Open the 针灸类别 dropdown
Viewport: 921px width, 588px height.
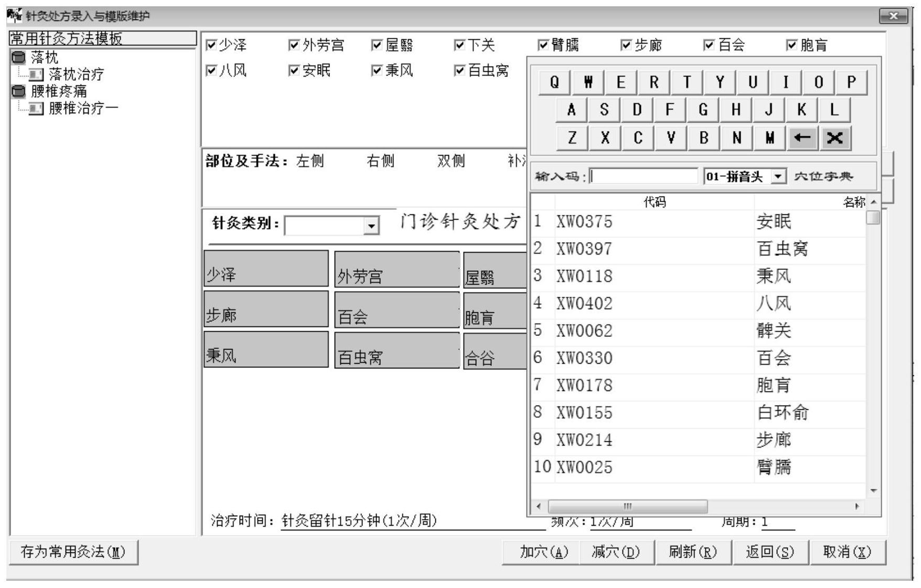[x=371, y=226]
